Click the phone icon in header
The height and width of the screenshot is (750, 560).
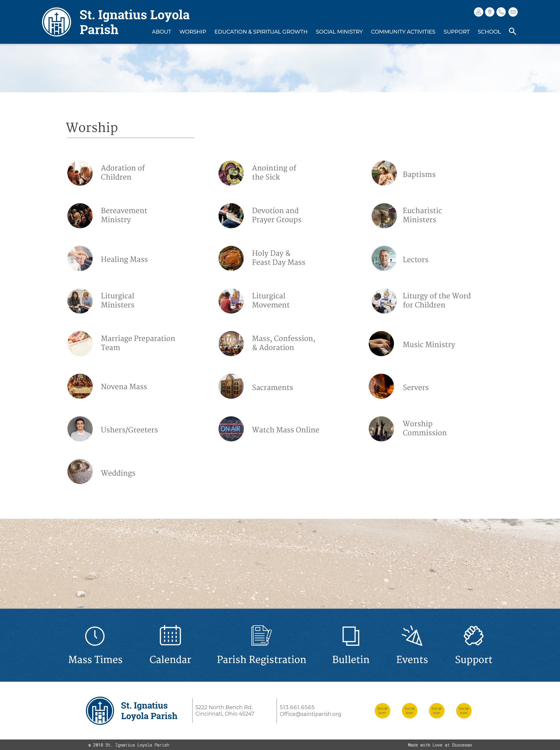501,12
